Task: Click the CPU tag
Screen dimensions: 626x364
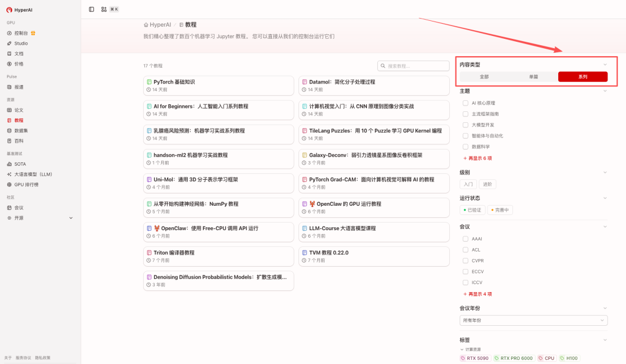Action: [x=547, y=358]
